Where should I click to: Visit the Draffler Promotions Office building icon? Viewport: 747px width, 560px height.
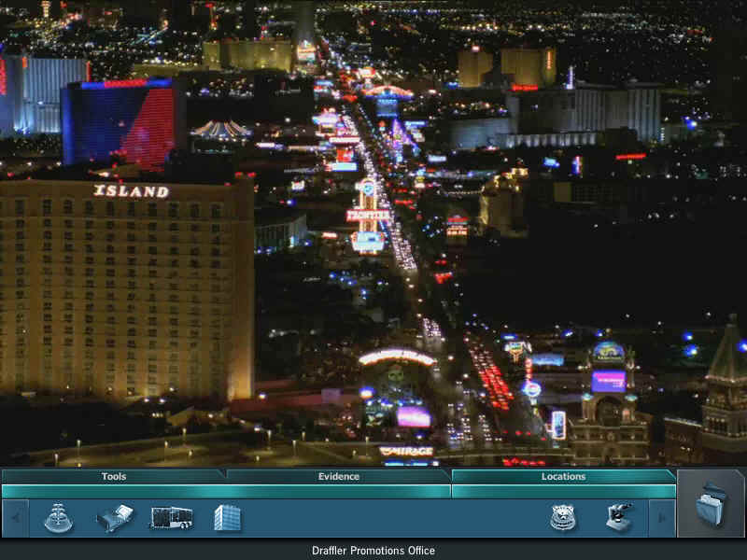point(227,518)
